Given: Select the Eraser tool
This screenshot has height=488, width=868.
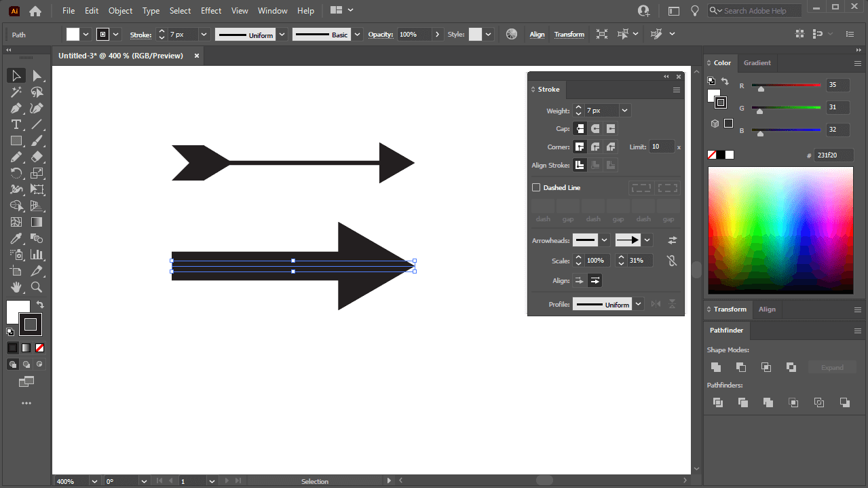Looking at the screenshot, I should coord(37,157).
